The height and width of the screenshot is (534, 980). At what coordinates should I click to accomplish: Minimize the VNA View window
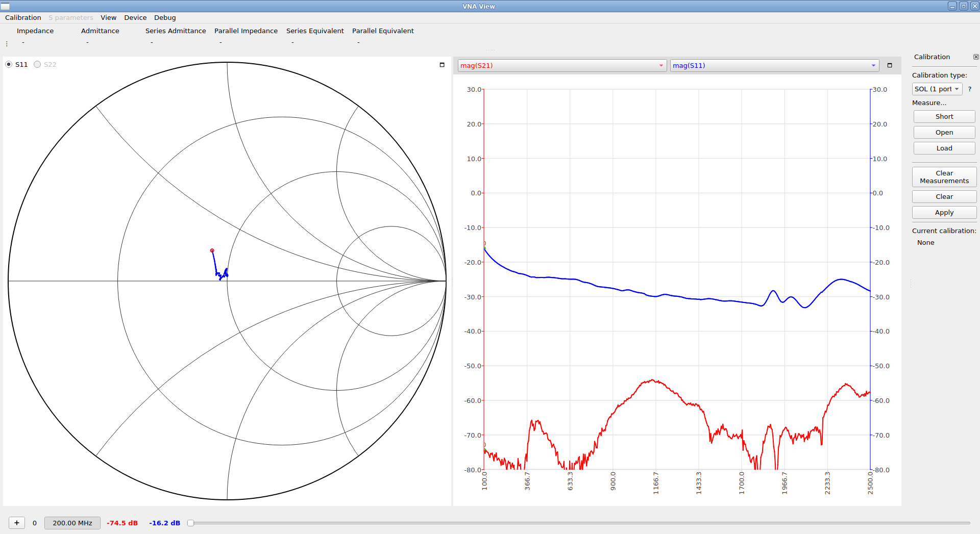click(952, 6)
